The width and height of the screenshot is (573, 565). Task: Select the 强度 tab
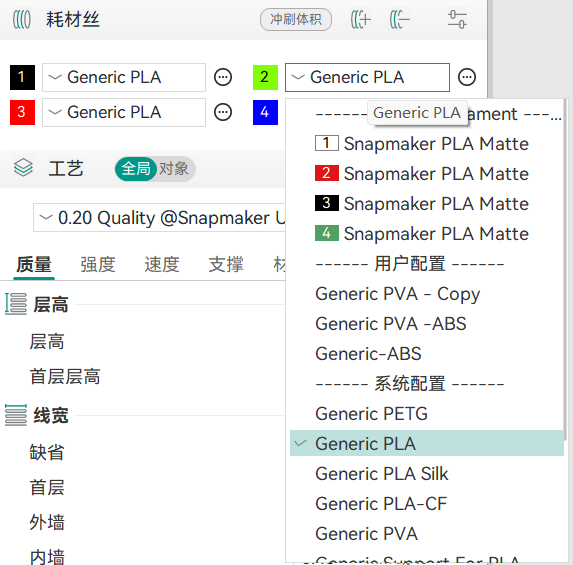tap(98, 265)
